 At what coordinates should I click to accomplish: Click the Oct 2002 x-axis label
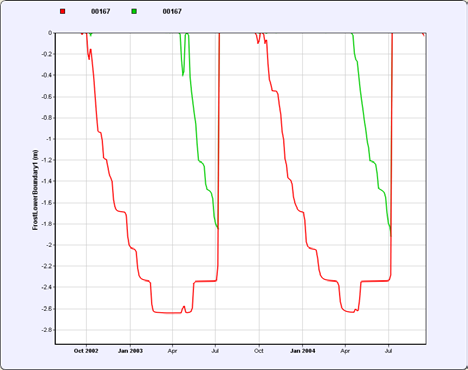pos(86,351)
